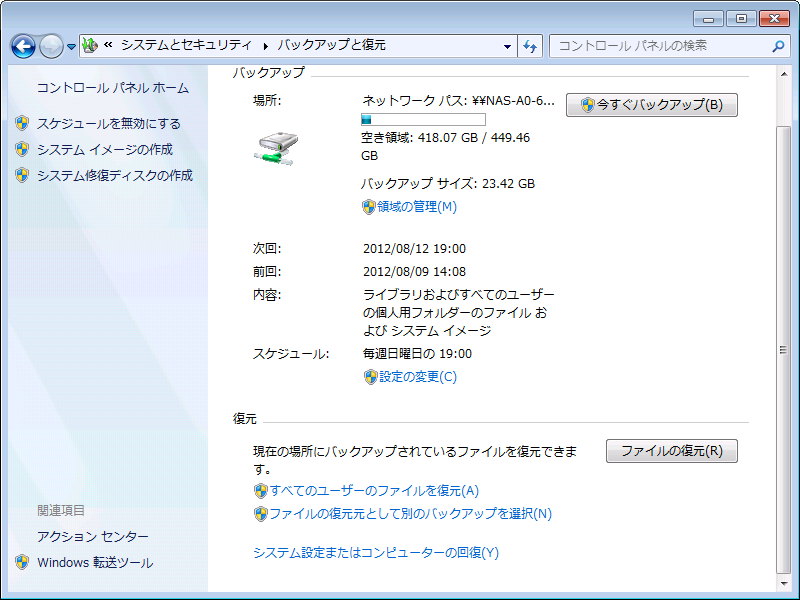The image size is (800, 600).
Task: Open コントロール パネル ホーム in sidebar
Action: point(112,88)
